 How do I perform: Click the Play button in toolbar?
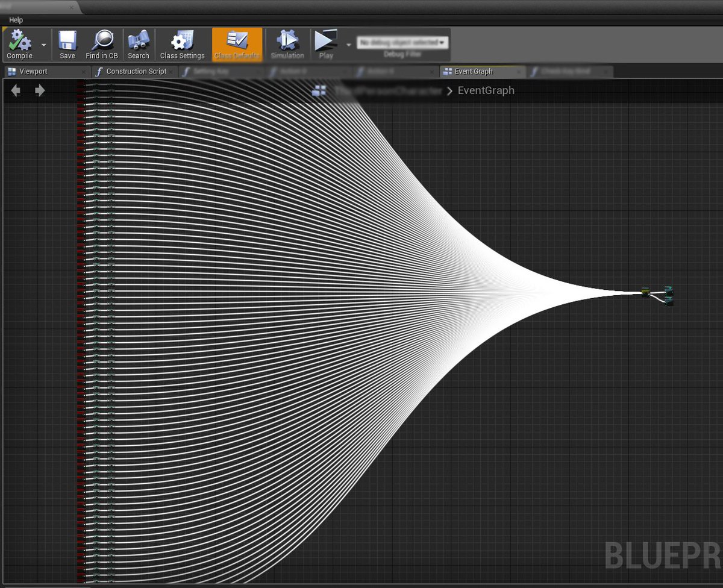326,45
